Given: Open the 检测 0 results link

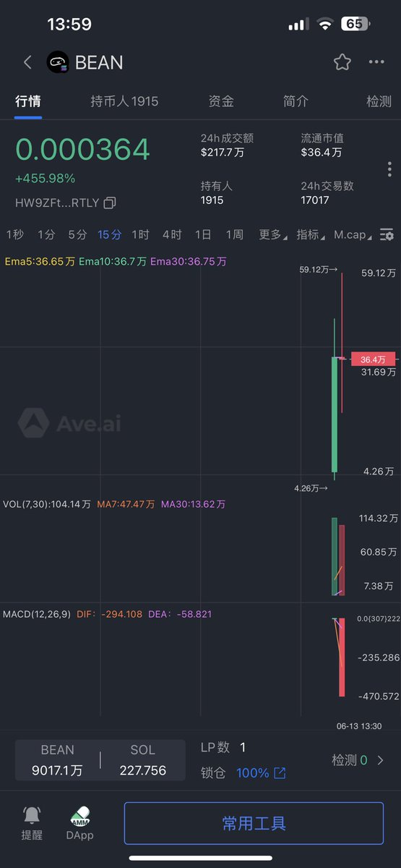Looking at the screenshot, I should [x=358, y=760].
